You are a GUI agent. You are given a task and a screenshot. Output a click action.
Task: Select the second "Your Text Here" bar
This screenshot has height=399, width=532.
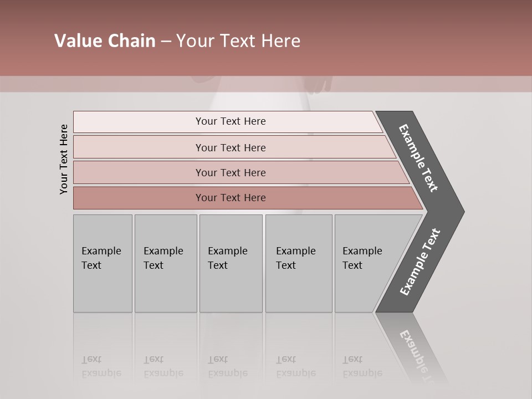230,147
